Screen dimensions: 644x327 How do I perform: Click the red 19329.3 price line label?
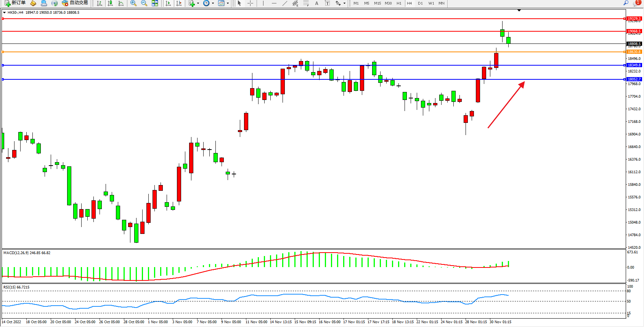pyautogui.click(x=634, y=18)
